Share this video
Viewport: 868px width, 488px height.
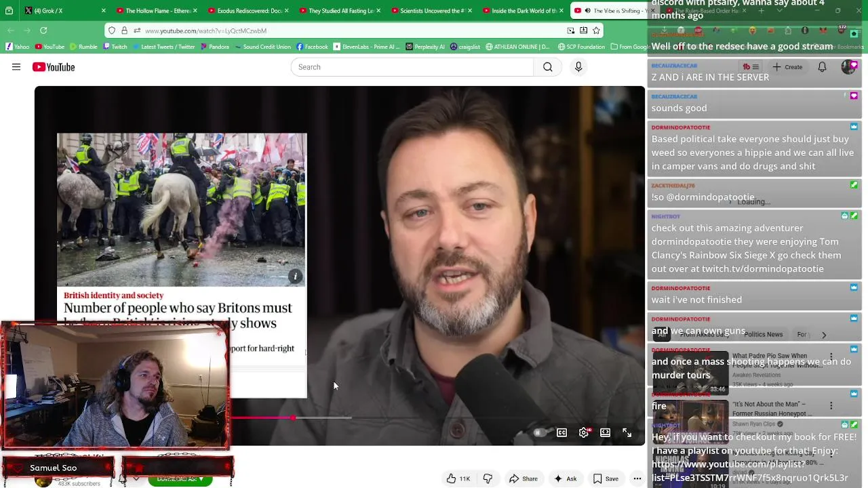point(523,479)
